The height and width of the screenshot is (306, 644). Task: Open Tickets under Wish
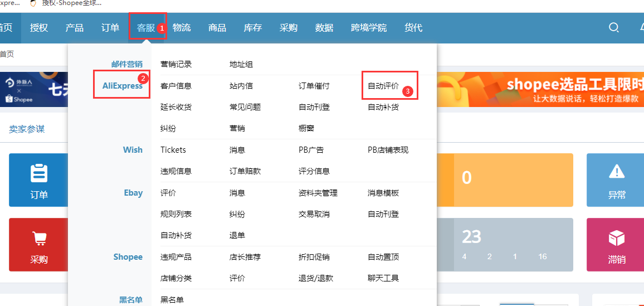tap(173, 150)
